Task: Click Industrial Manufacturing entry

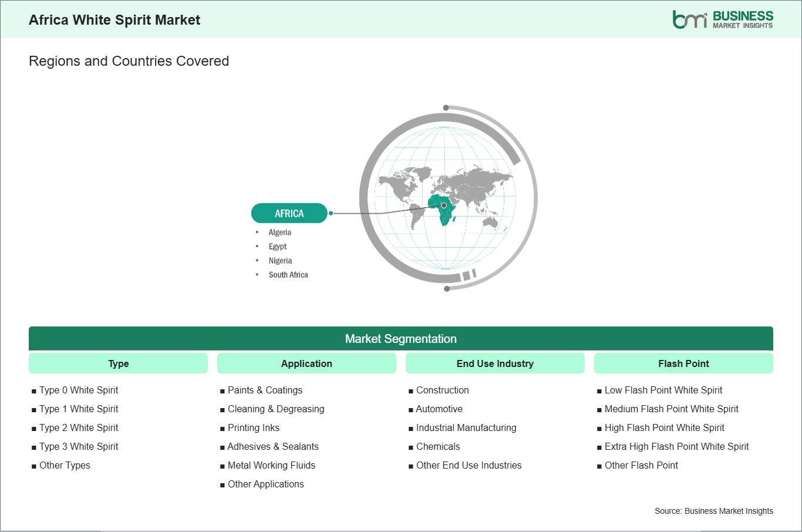Action: 466,427
